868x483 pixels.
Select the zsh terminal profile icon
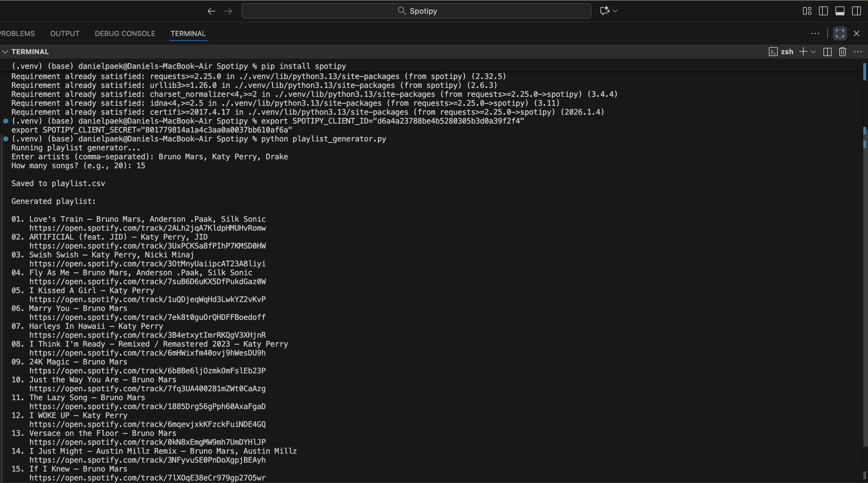pyautogui.click(x=773, y=52)
